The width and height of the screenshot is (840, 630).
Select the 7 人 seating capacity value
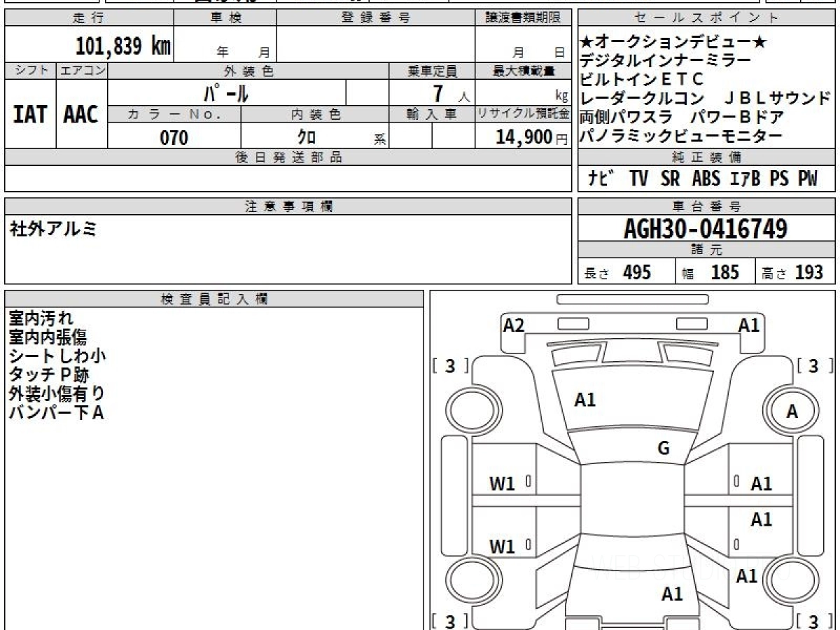(451, 93)
